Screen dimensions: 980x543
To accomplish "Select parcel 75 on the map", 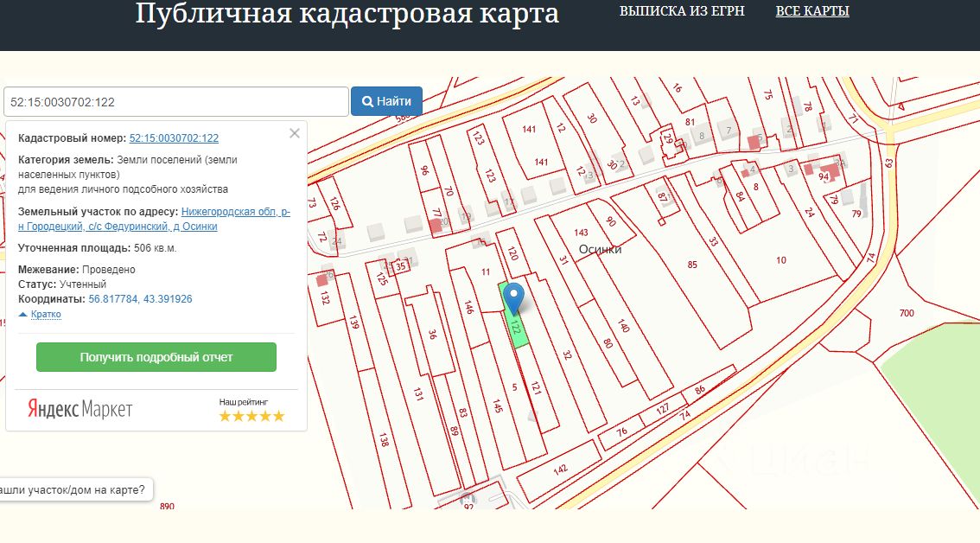I will pos(768,94).
